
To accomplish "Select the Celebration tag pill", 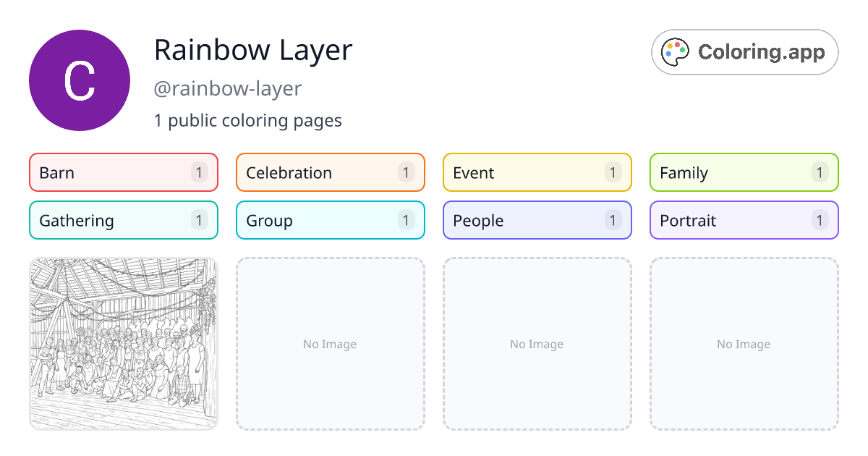I will point(330,172).
